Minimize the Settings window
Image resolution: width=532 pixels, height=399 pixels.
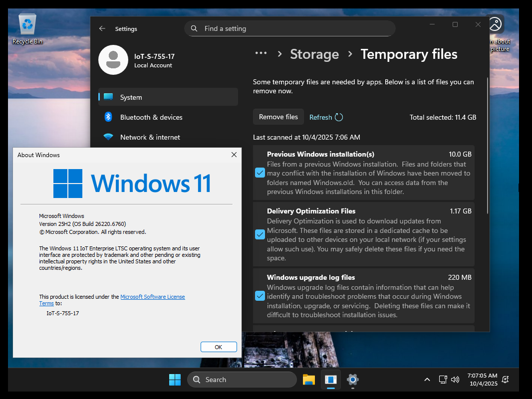(x=432, y=24)
